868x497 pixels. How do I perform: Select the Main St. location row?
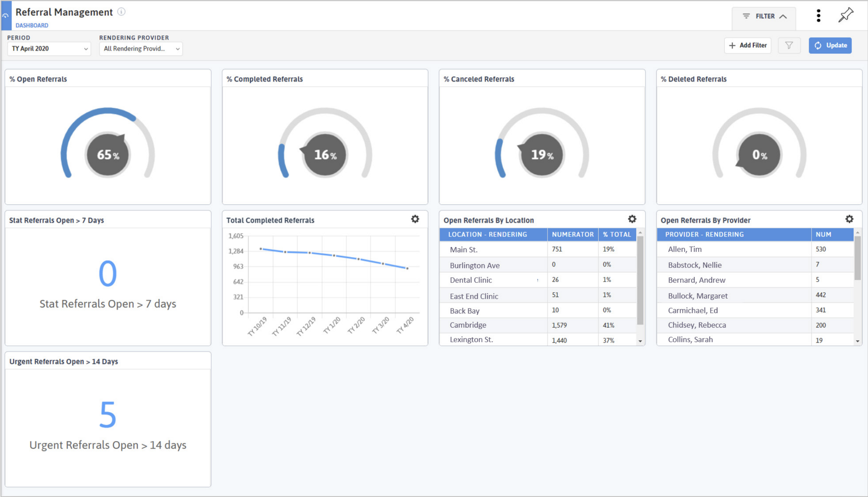click(538, 249)
